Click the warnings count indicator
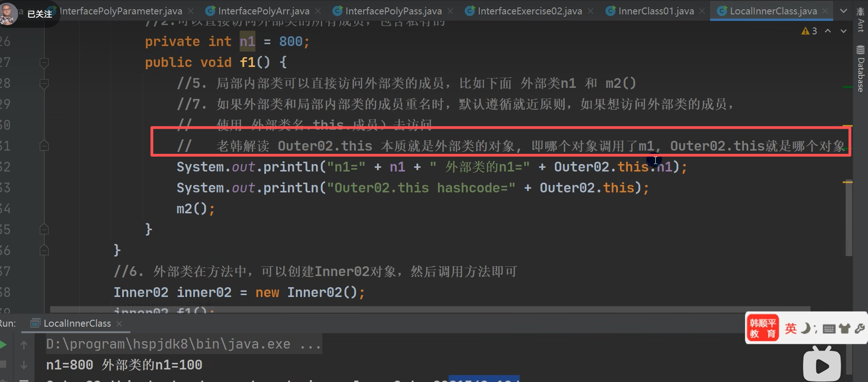This screenshot has width=868, height=382. [x=809, y=31]
